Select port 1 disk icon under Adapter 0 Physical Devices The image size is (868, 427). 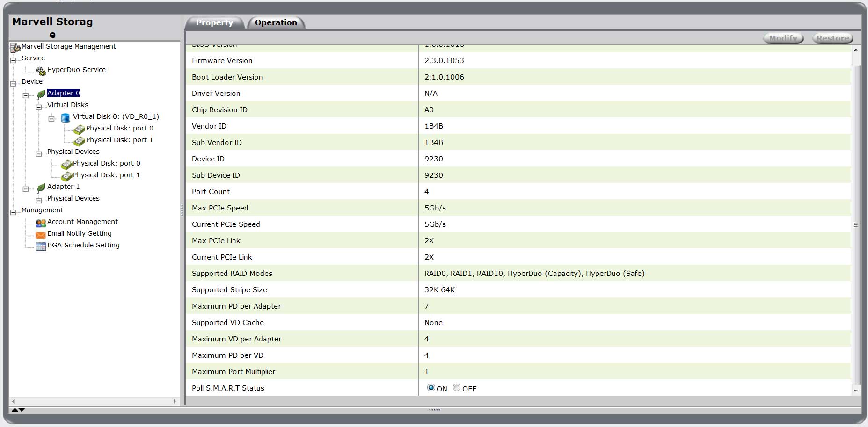click(x=66, y=176)
